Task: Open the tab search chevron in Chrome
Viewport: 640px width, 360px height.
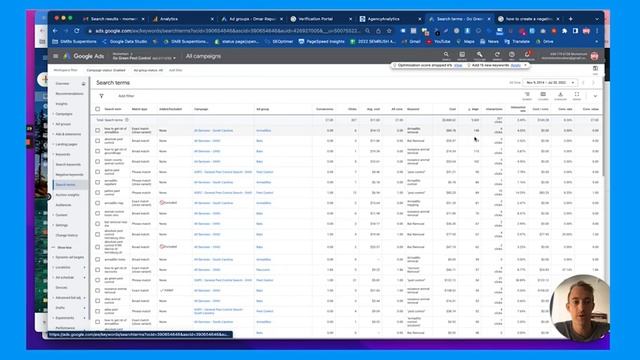Action: pos(597,19)
